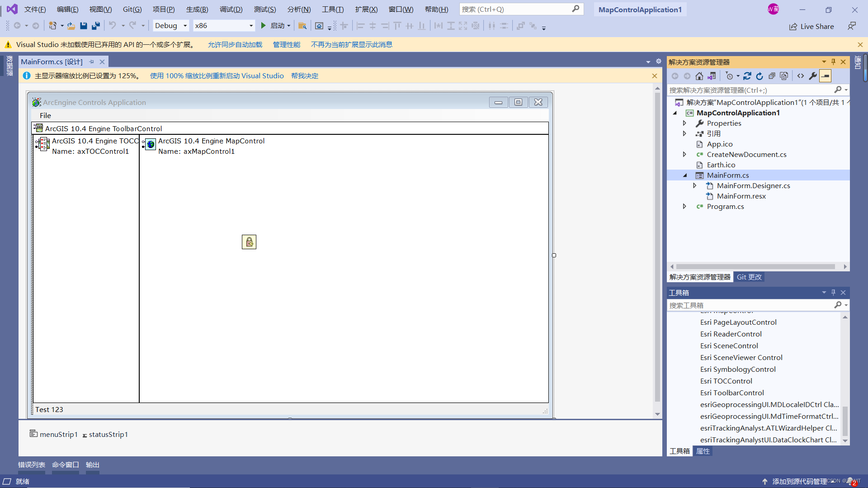
Task: Toggle auto-hide pin of Solution Explorer panel
Action: pos(834,62)
